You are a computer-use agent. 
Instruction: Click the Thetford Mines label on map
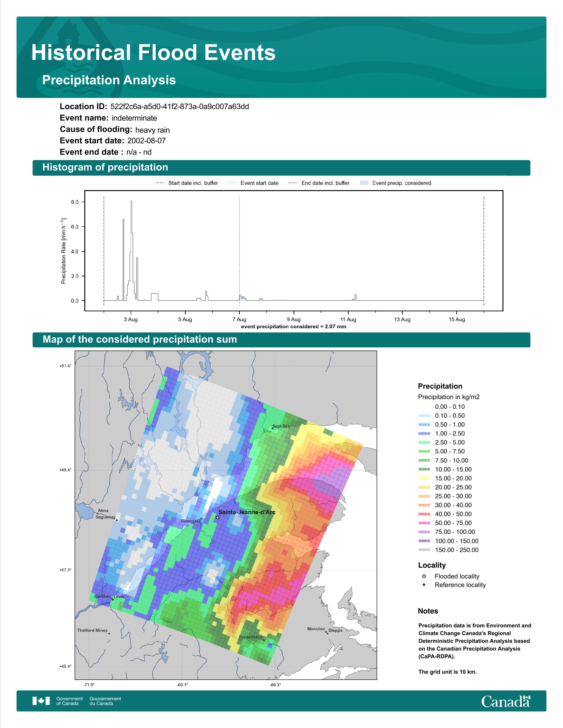[92, 630]
